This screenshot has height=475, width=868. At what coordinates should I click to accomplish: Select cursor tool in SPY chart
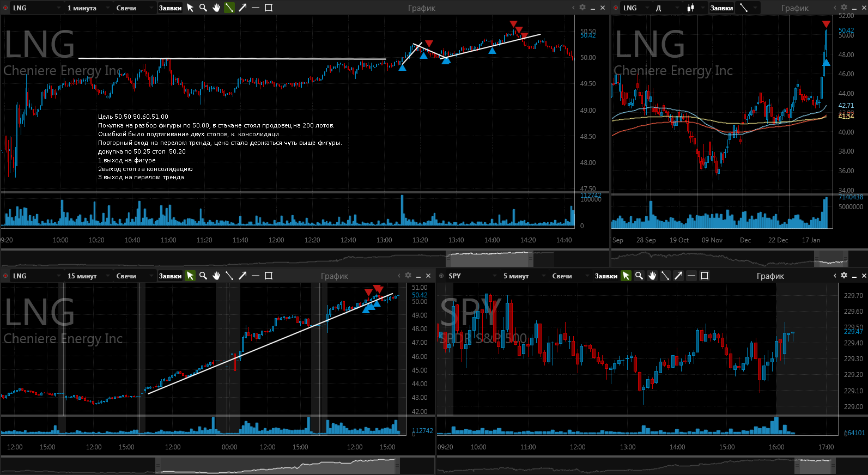point(626,276)
